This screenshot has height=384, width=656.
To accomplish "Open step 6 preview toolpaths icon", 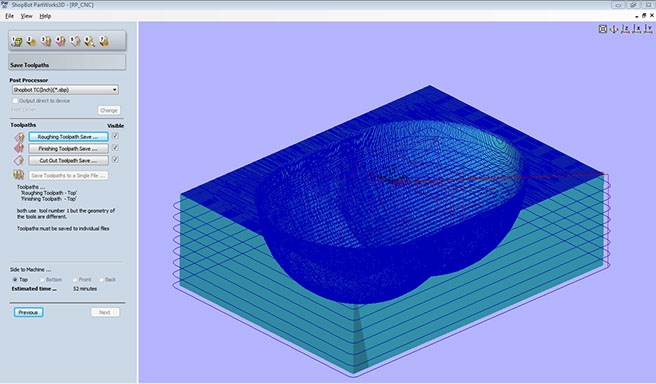I will click(x=90, y=41).
